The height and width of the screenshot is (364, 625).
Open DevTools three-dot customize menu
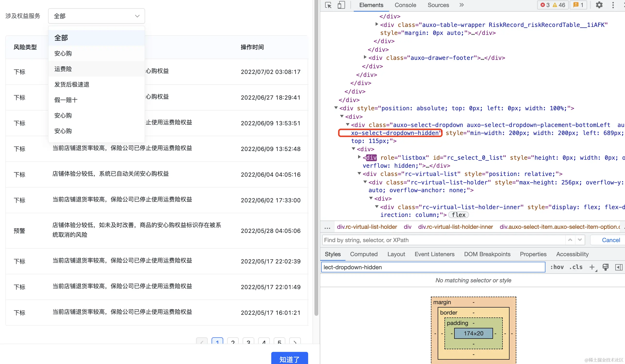pyautogui.click(x=613, y=5)
